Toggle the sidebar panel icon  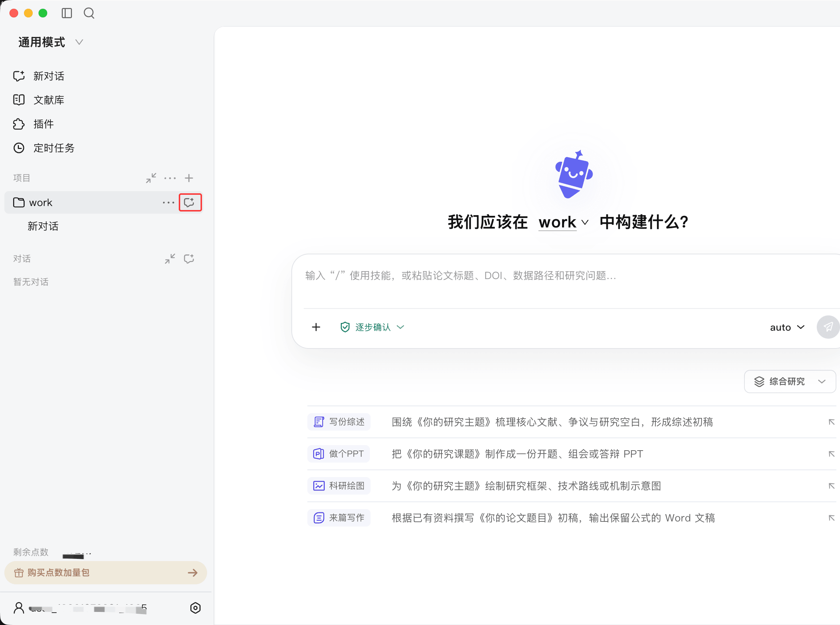[x=66, y=13]
